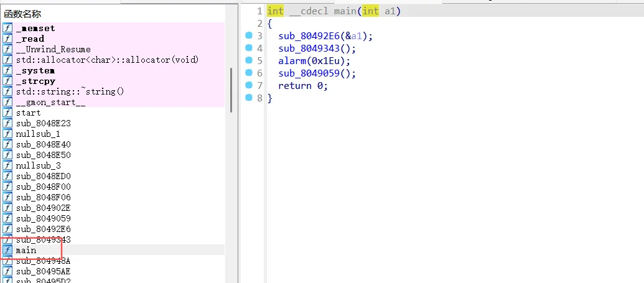Viewport: 644px width, 283px height.
Task: Toggle breakpoint dot on the alarm line
Action: point(249,61)
